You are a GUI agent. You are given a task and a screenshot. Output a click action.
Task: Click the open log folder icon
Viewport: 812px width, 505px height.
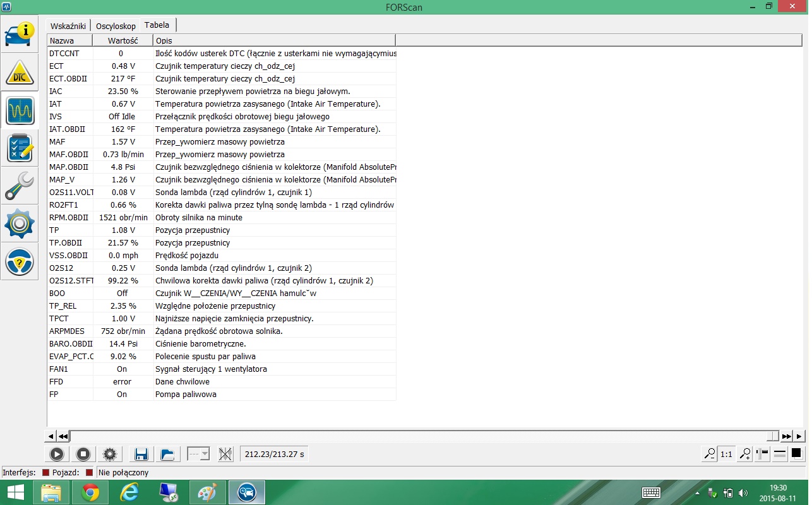tap(167, 454)
